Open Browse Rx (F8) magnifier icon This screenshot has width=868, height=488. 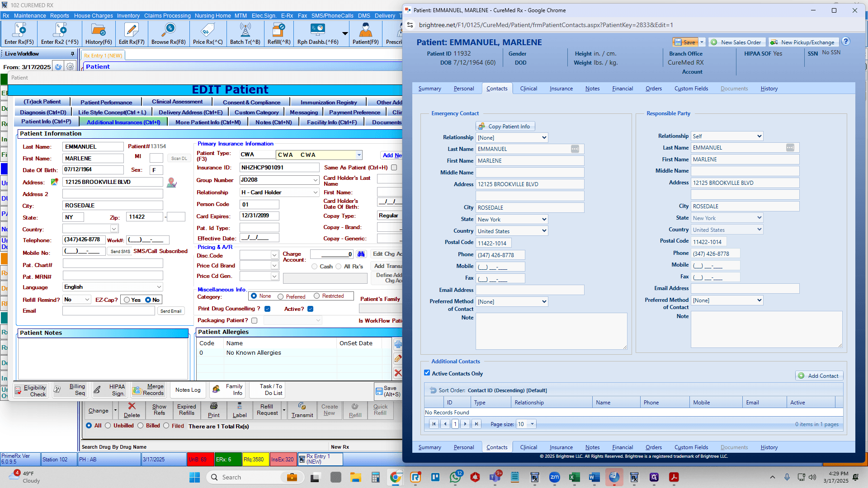coord(169,34)
